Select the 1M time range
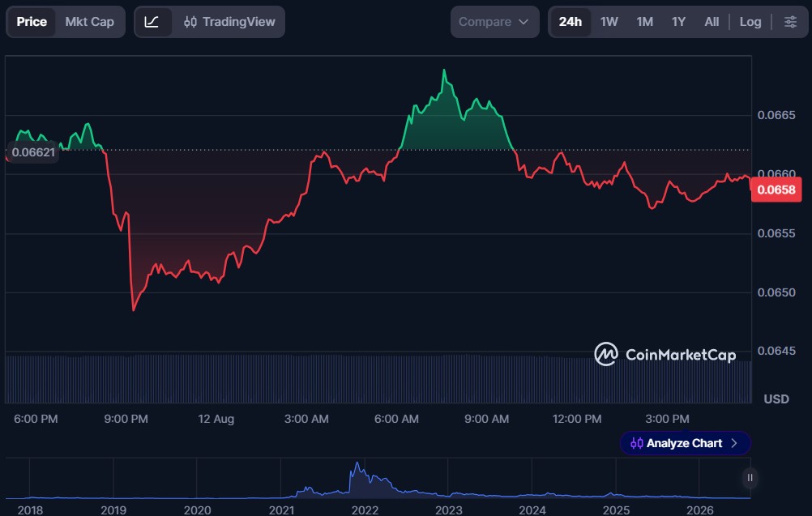This screenshot has height=516, width=812. click(x=645, y=22)
